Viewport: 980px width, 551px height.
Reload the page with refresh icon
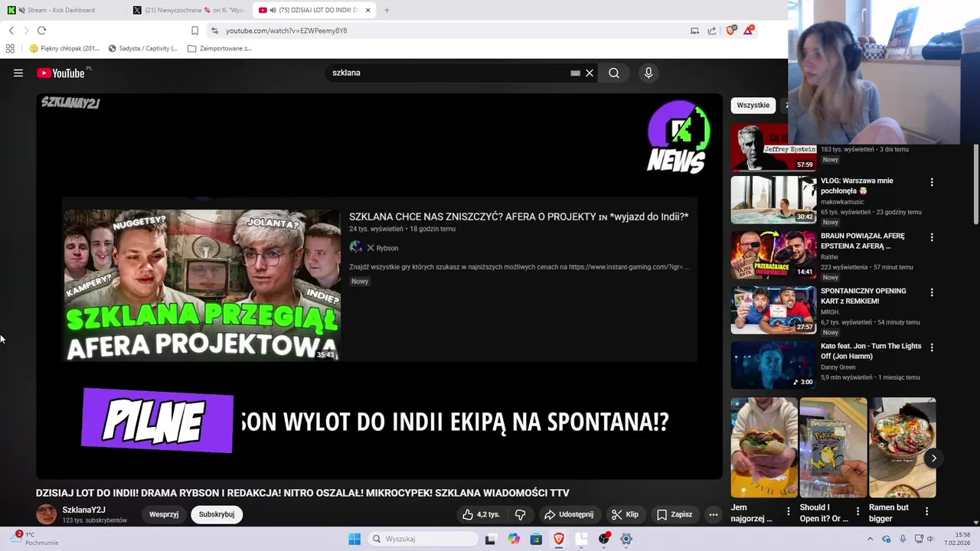click(x=41, y=31)
